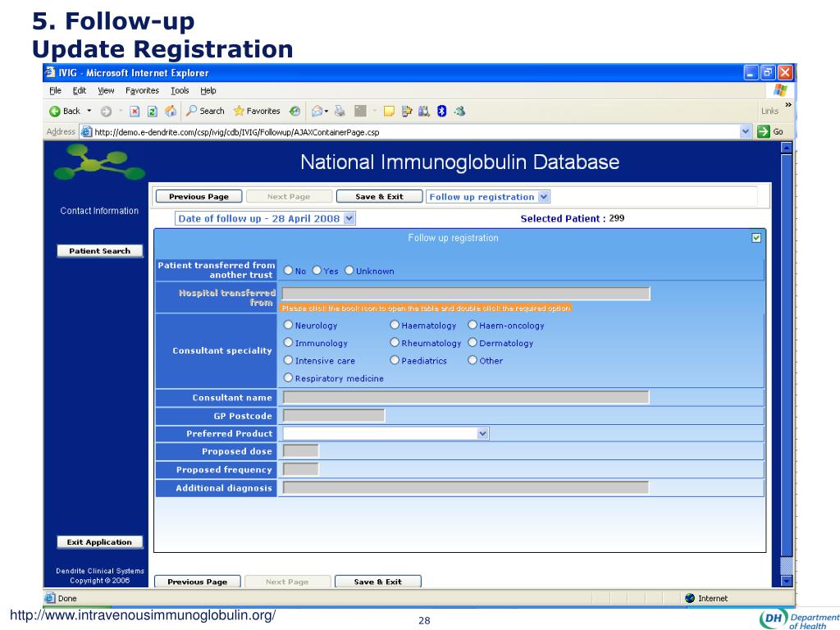Click the top Previous Page button
The width and height of the screenshot is (840, 630).
(199, 197)
